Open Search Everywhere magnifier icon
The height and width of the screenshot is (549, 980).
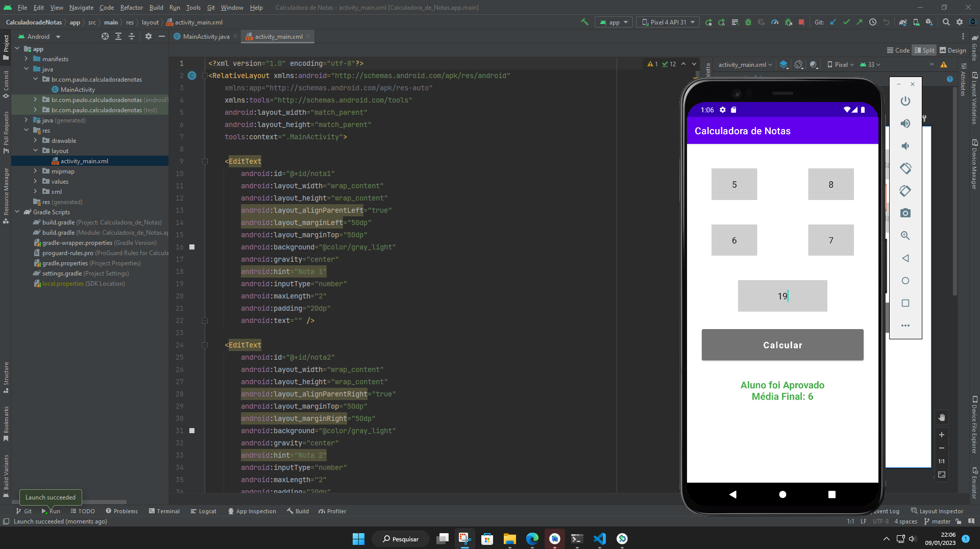[x=946, y=22]
